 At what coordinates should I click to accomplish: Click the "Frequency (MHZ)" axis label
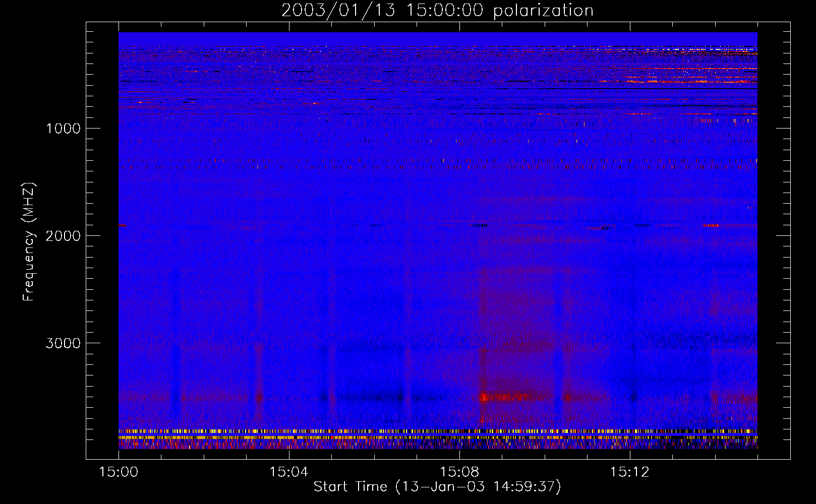(30, 241)
